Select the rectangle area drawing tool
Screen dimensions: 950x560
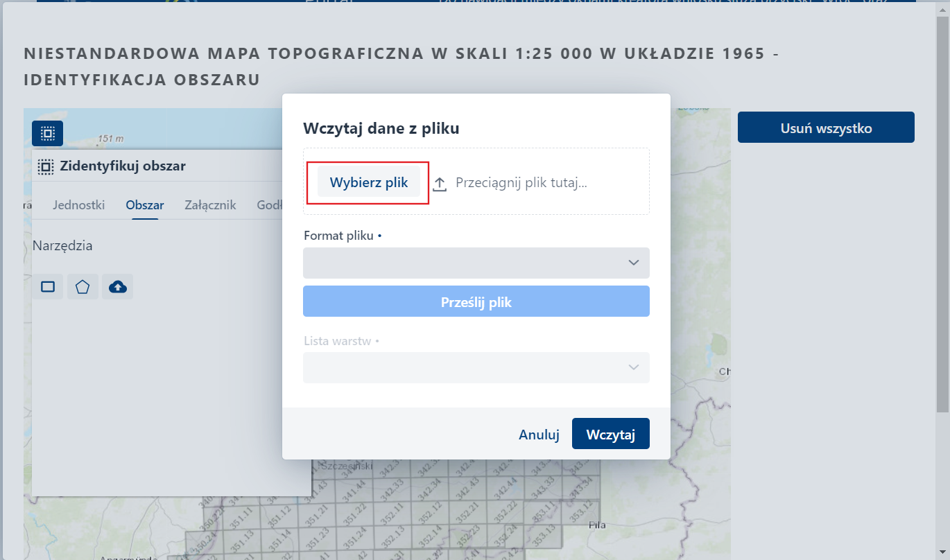click(x=47, y=286)
